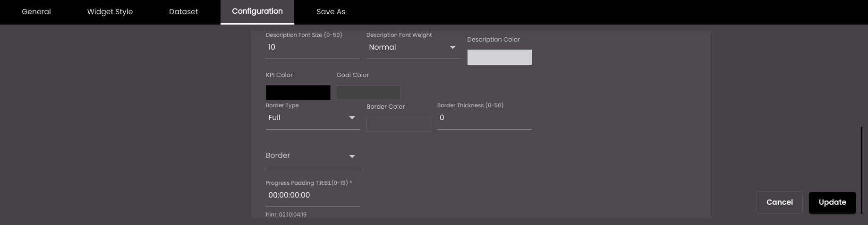The width and height of the screenshot is (868, 225).
Task: Edit the Border Thickness field
Action: [485, 118]
